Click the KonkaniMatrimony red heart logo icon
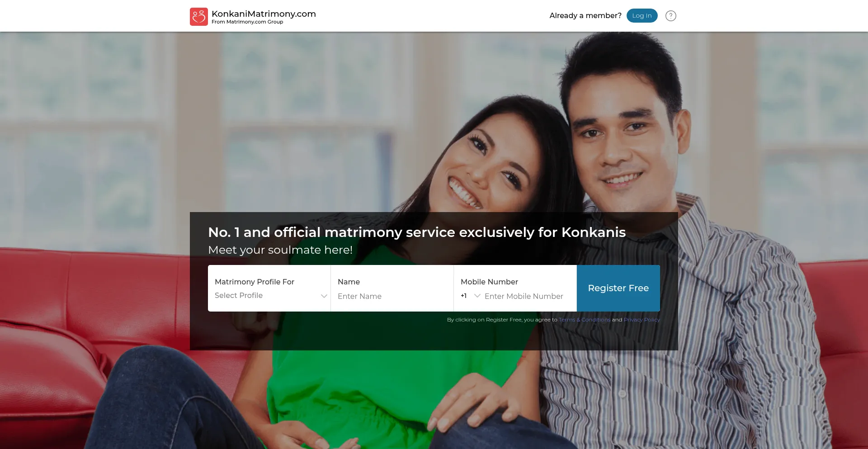The image size is (868, 449). (x=199, y=17)
